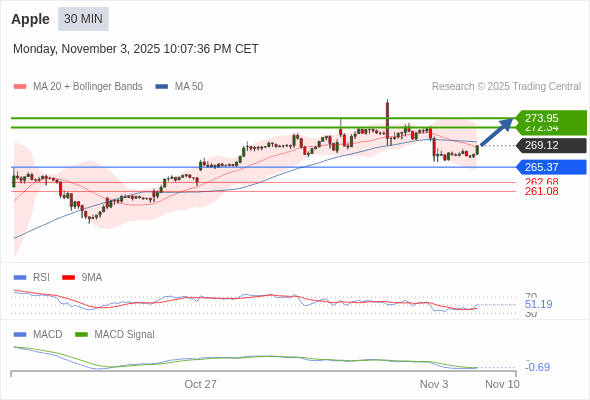Click the MACD Signal legend label
This screenshot has height=400, width=590.
pyautogui.click(x=125, y=335)
